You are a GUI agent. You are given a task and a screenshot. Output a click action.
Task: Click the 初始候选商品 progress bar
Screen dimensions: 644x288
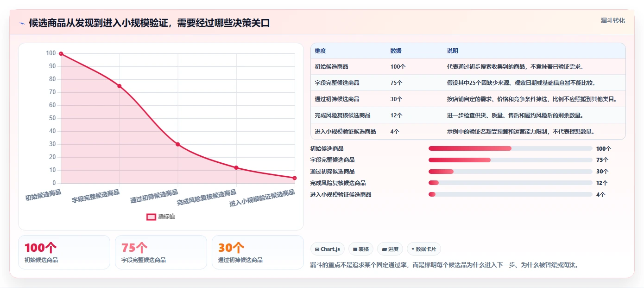pyautogui.click(x=511, y=148)
